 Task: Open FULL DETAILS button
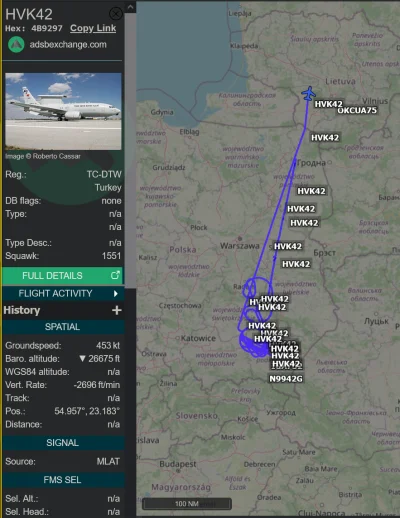click(63, 276)
